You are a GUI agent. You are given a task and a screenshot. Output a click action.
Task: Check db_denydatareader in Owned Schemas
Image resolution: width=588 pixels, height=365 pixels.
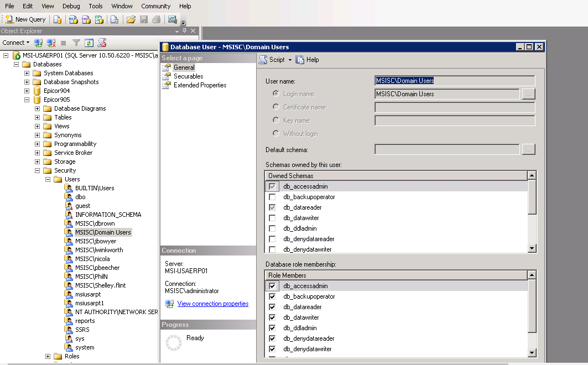(x=272, y=239)
